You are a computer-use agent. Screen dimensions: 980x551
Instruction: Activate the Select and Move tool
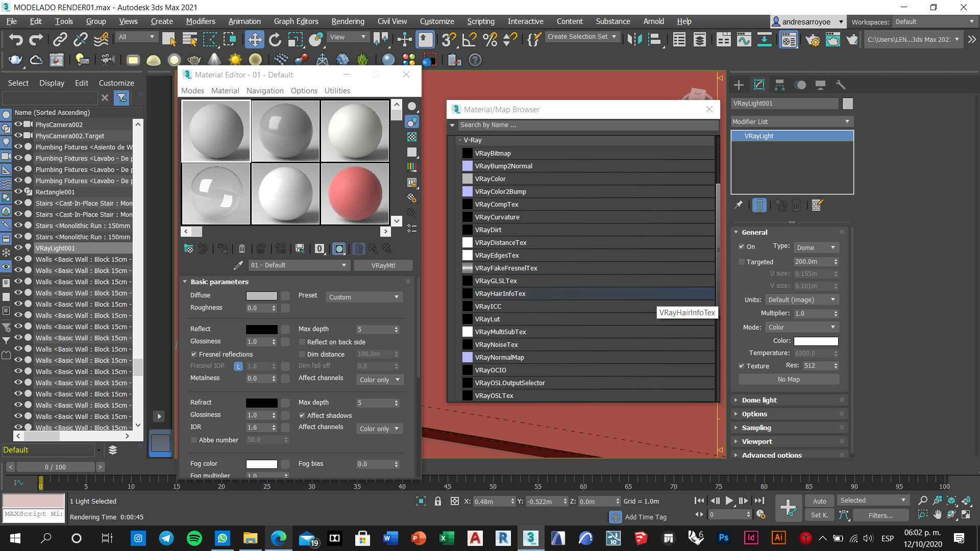tap(254, 39)
